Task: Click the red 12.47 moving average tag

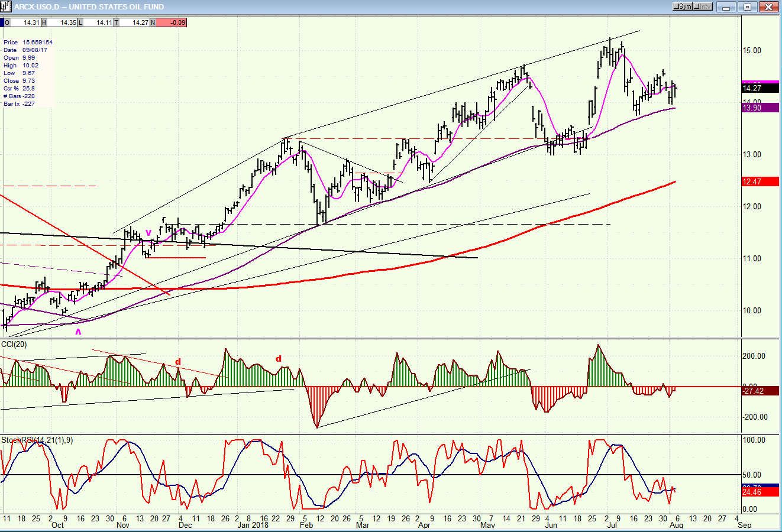Action: click(760, 181)
